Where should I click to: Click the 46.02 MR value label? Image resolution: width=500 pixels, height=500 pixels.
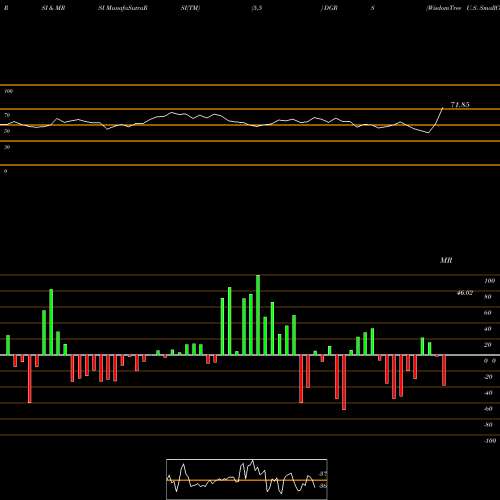(465, 293)
